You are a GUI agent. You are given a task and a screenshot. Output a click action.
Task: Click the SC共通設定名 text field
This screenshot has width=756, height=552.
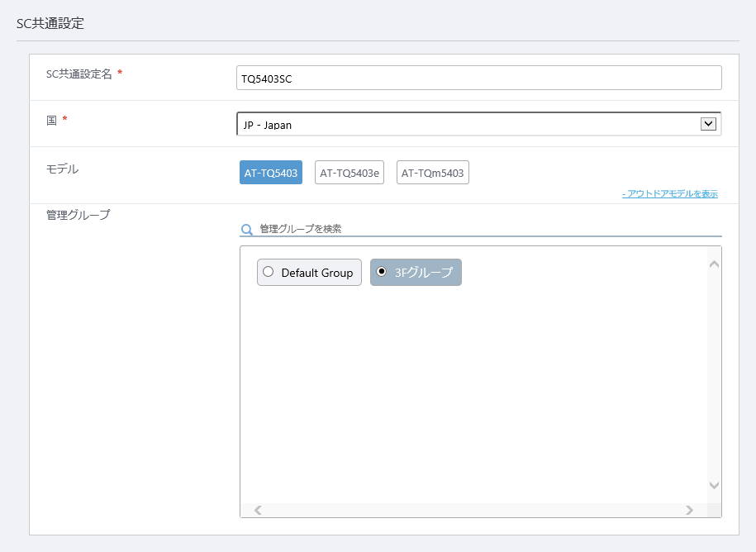tap(478, 78)
